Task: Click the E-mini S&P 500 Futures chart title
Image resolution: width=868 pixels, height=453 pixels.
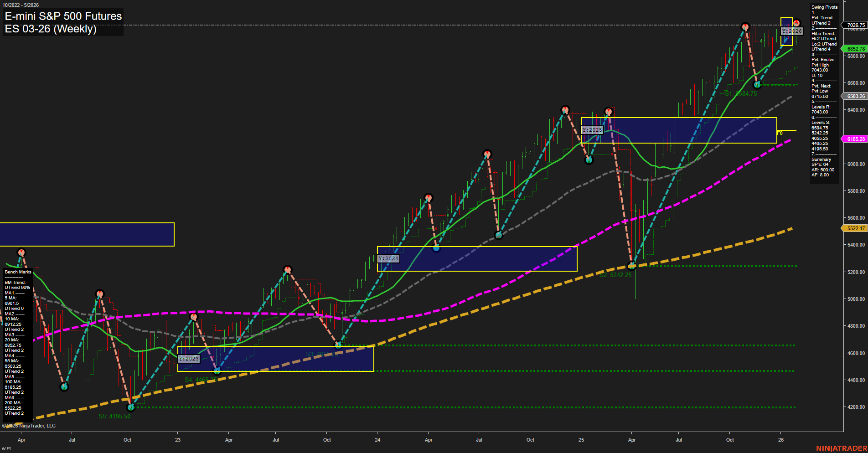Action: tap(62, 16)
